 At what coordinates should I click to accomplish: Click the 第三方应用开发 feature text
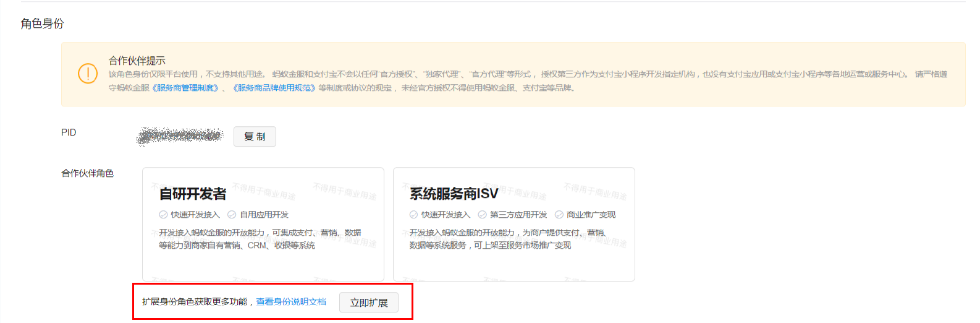(518, 215)
